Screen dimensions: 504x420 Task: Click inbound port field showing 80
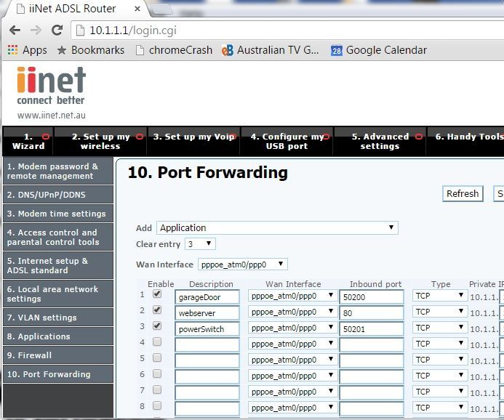coord(372,312)
